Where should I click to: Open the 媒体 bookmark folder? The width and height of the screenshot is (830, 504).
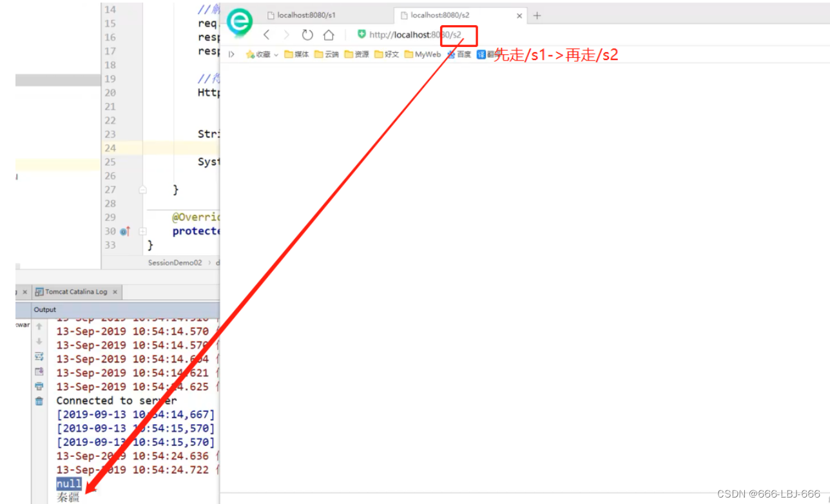click(296, 55)
